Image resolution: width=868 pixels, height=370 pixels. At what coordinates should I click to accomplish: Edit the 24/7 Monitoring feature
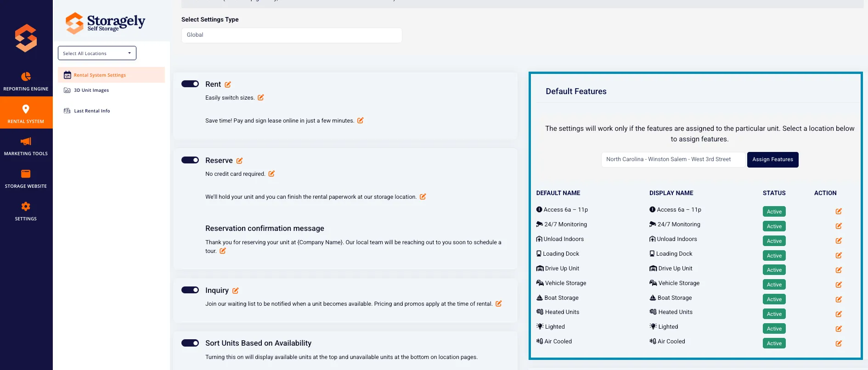839,226
